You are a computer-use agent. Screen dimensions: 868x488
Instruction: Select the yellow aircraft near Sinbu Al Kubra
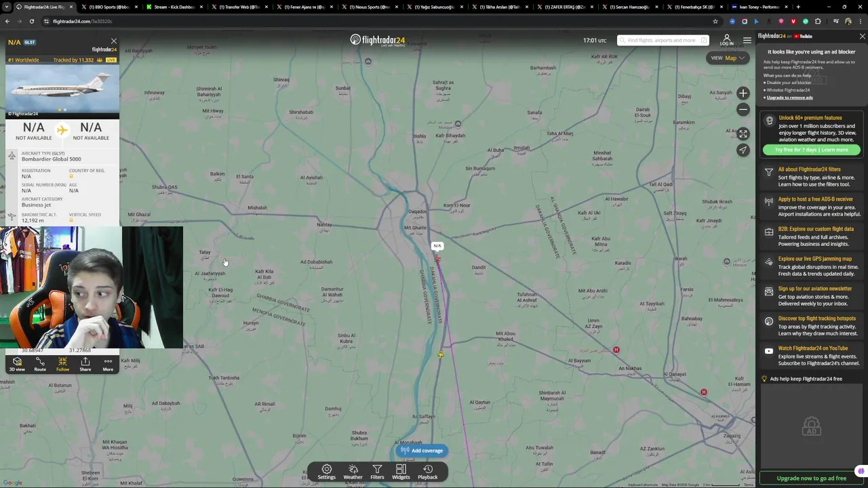440,354
